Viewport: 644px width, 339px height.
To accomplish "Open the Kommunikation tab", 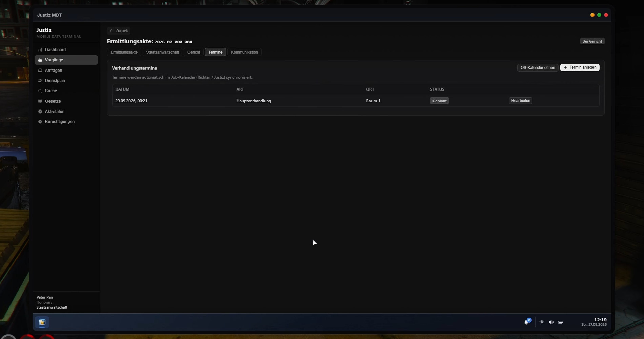I will coord(244,52).
